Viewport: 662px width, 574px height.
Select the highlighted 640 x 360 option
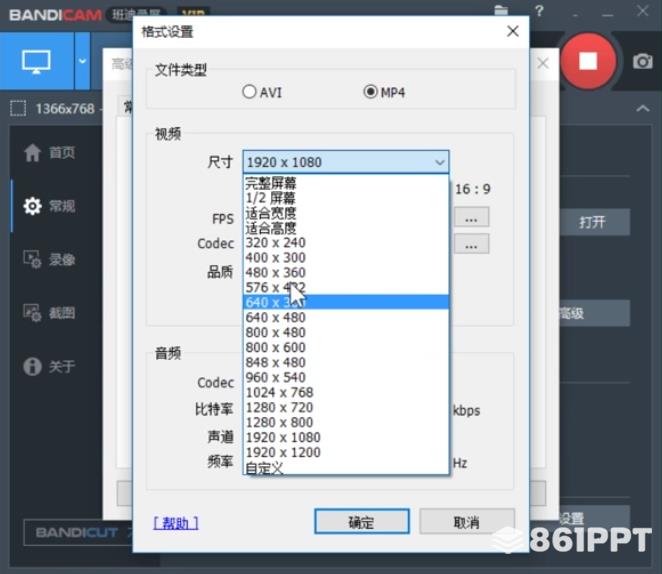pyautogui.click(x=346, y=302)
